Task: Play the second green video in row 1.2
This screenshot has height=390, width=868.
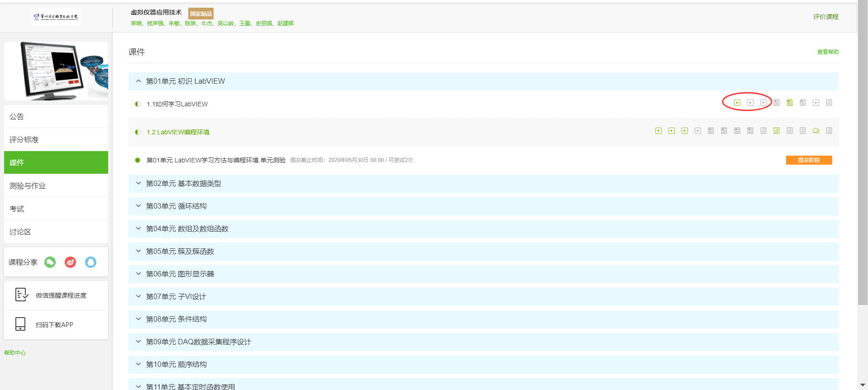Action: tap(672, 131)
